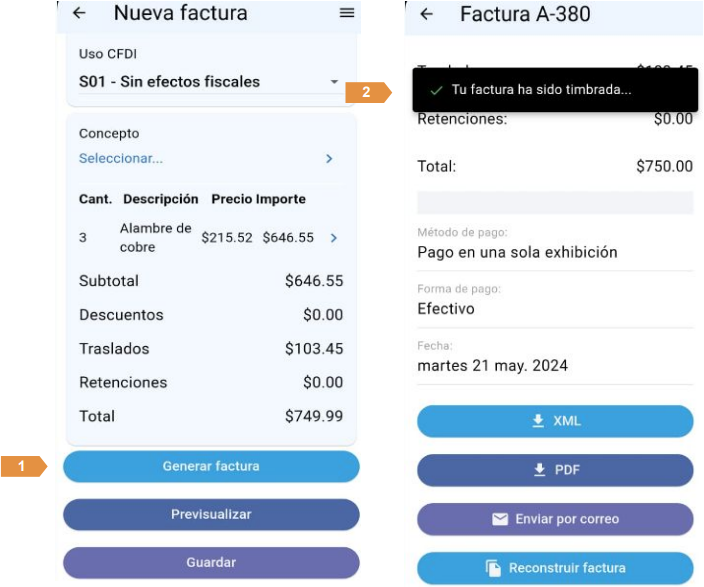Go back from Factura A-380 screen

[x=427, y=14]
